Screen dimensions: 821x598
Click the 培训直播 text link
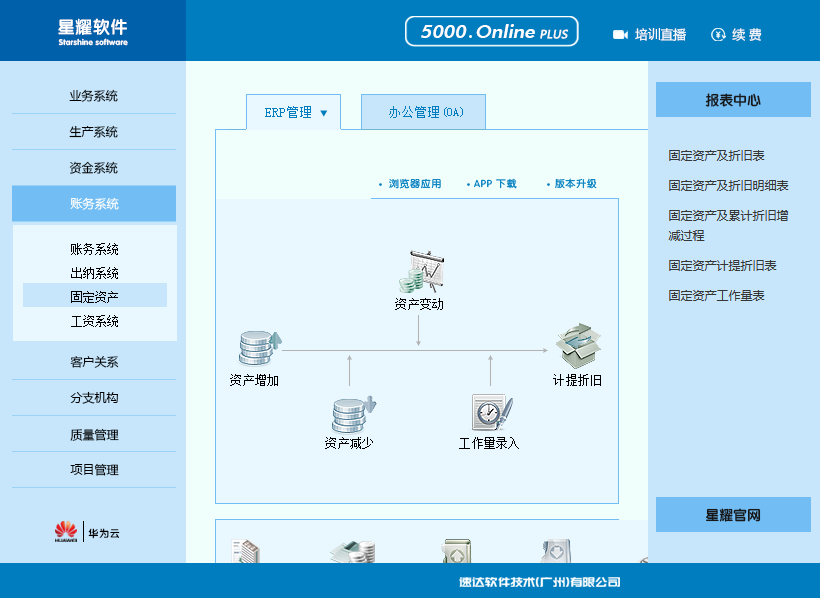click(x=660, y=35)
